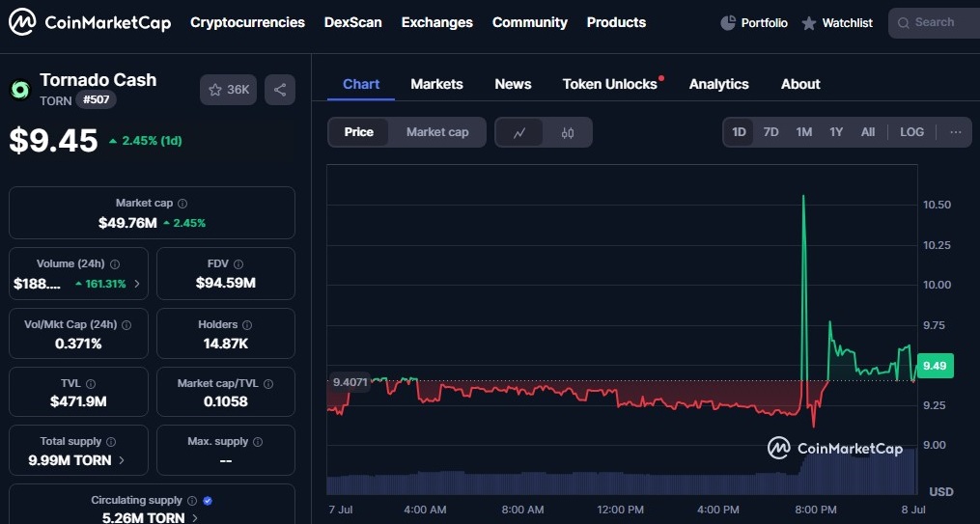The width and height of the screenshot is (980, 524).
Task: Click the 0.1058 Market cap/TVL value
Action: pos(226,401)
